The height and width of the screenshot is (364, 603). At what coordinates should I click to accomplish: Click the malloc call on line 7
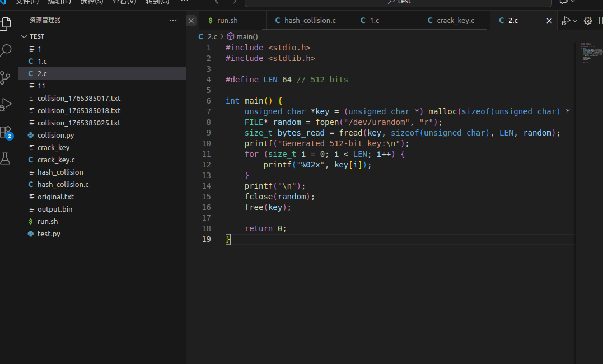pyautogui.click(x=502, y=111)
